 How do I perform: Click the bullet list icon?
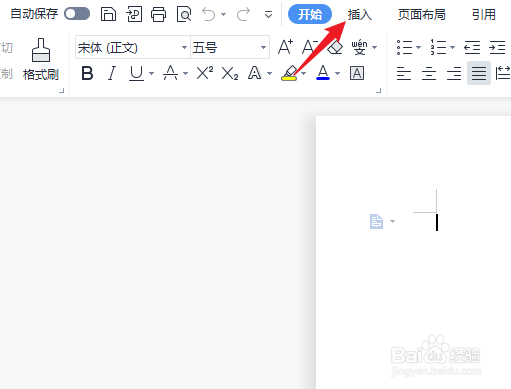(x=404, y=47)
